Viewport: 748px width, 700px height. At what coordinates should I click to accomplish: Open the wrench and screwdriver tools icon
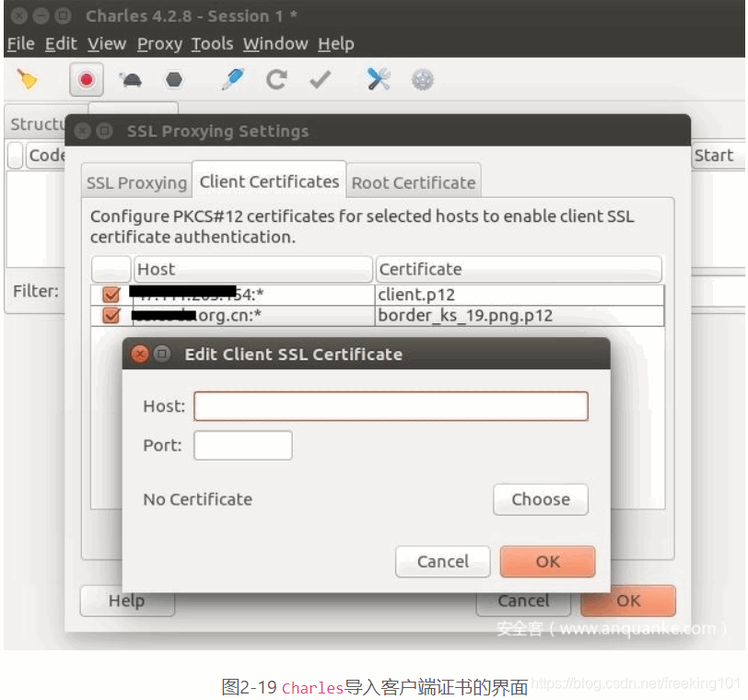(380, 79)
